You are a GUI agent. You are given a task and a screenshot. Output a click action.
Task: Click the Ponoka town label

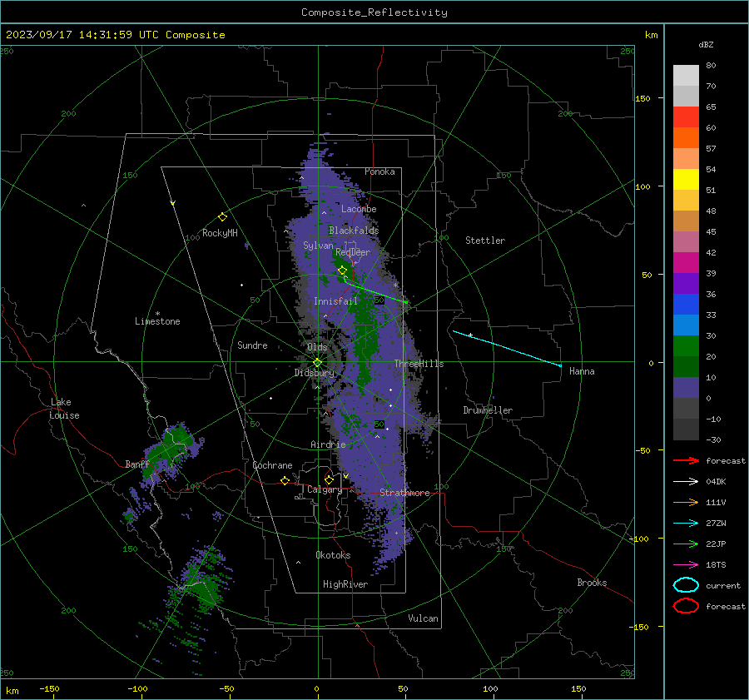point(379,172)
